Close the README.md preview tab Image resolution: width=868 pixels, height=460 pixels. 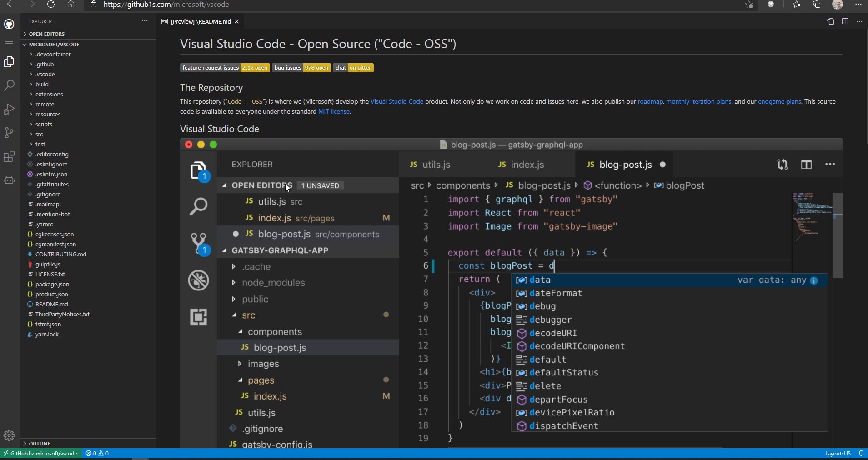click(x=236, y=21)
